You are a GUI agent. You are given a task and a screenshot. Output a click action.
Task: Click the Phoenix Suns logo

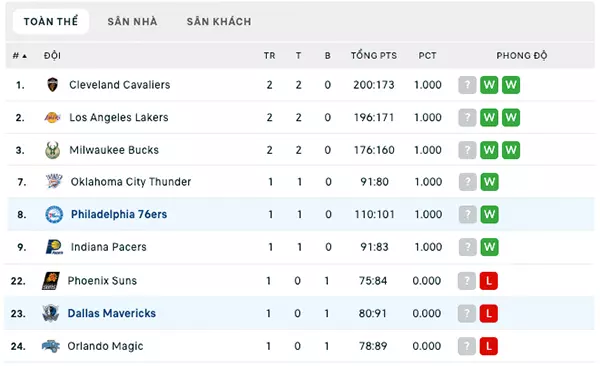point(51,281)
